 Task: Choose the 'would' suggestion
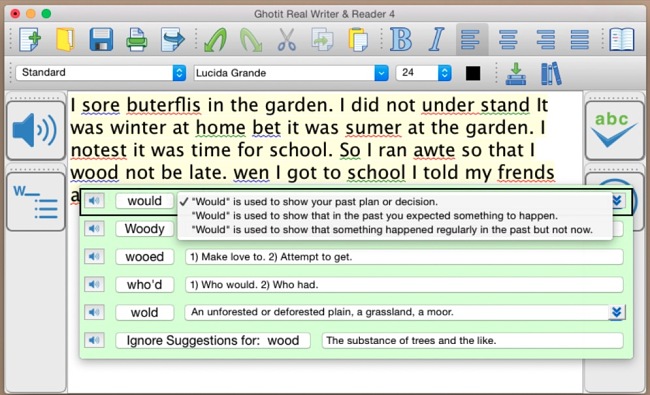[144, 201]
